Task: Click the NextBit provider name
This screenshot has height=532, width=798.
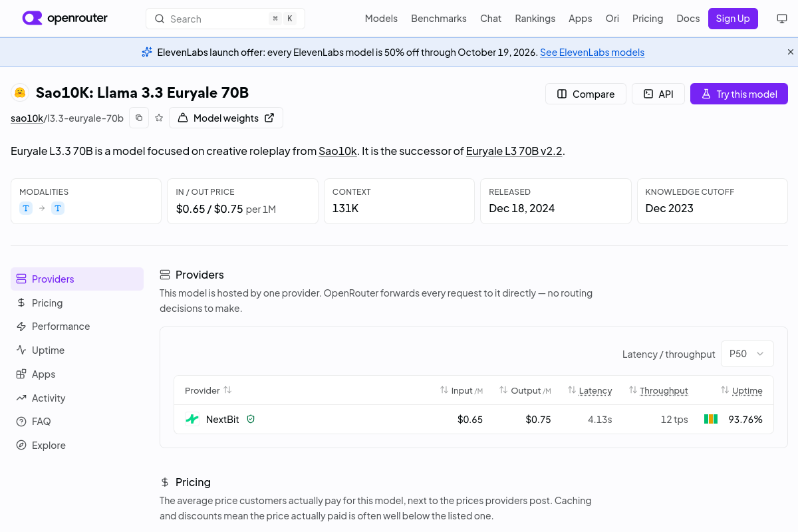Action: tap(222, 419)
